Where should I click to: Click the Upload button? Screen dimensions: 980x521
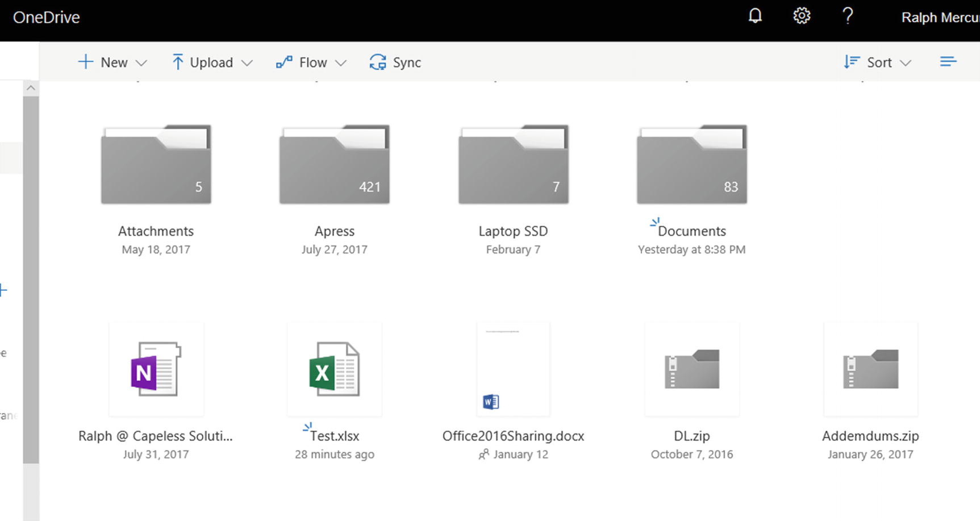(x=212, y=62)
